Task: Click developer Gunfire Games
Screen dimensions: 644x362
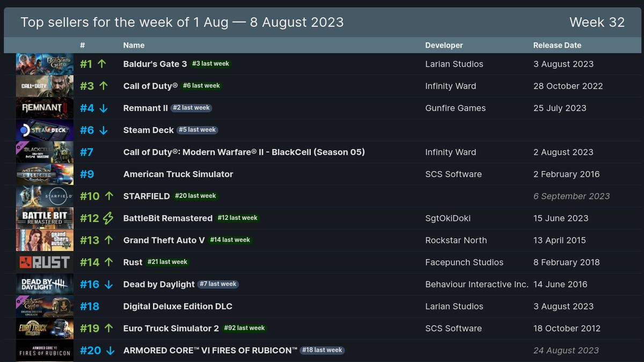Action: (456, 108)
